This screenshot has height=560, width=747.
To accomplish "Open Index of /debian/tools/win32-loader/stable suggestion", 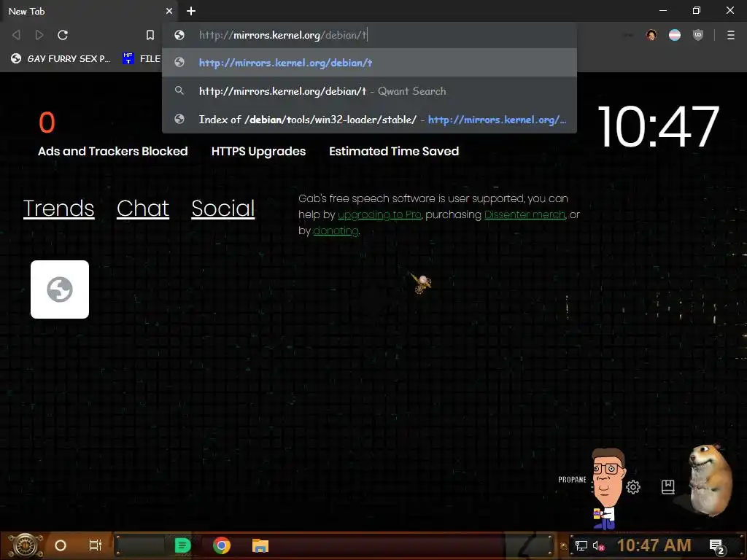I will [x=369, y=120].
